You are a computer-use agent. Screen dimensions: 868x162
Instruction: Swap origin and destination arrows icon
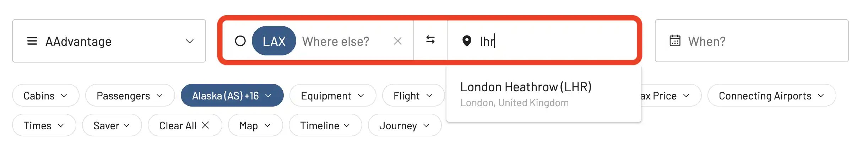tap(430, 40)
